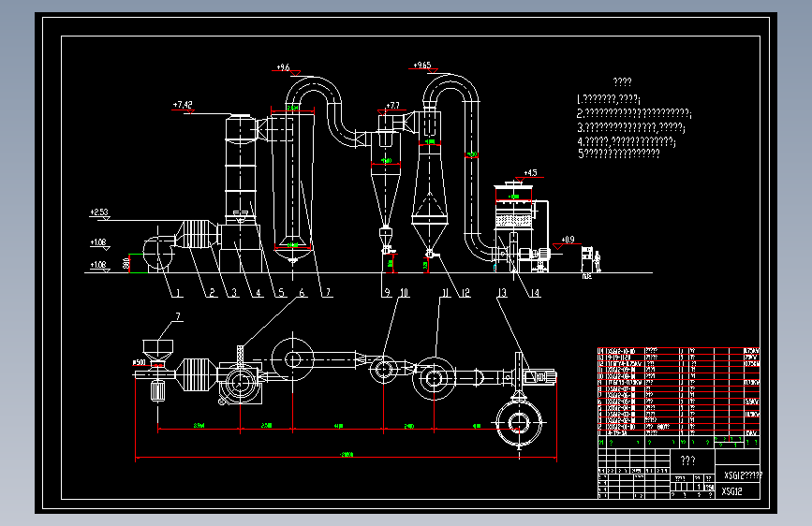The width and height of the screenshot is (812, 526).
Task: Select callout number 10 below the elevation view
Action: (x=404, y=293)
